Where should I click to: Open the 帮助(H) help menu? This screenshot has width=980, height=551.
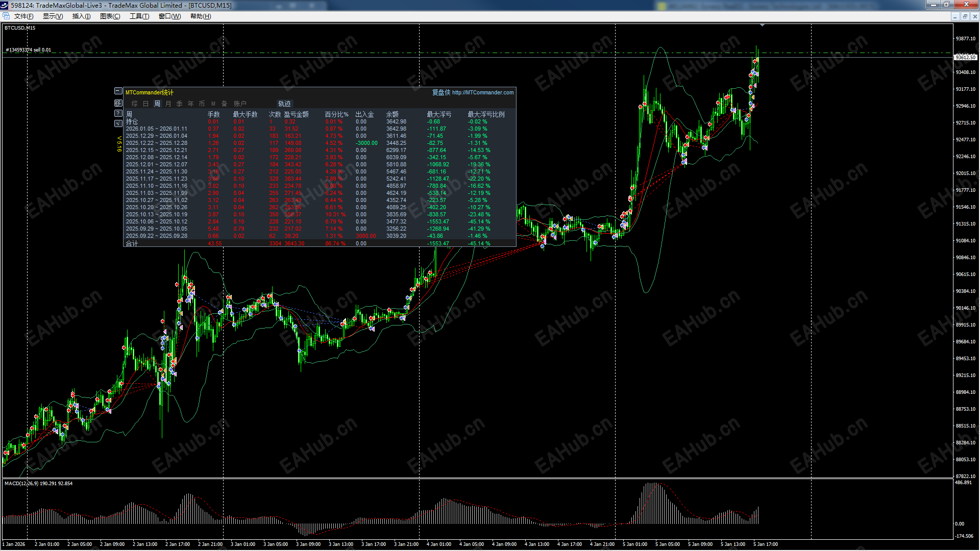(201, 16)
